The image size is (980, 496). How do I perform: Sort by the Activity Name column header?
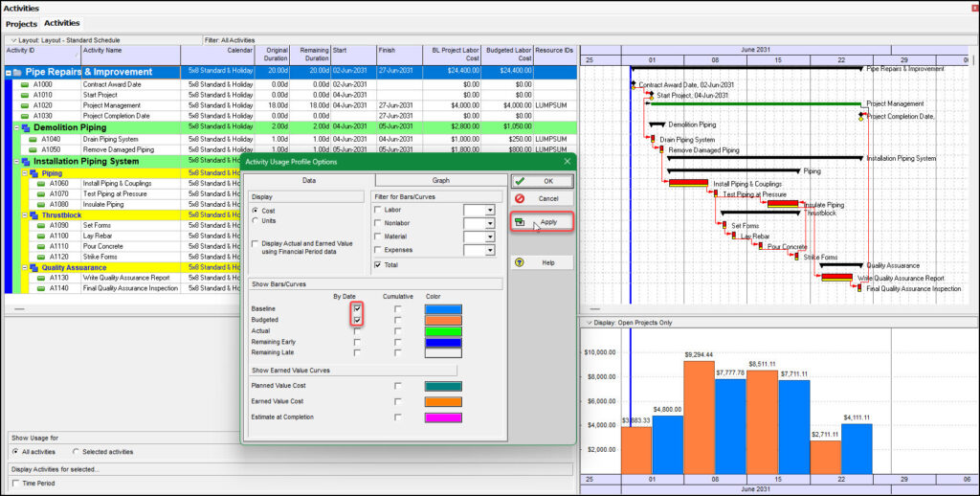pos(130,55)
